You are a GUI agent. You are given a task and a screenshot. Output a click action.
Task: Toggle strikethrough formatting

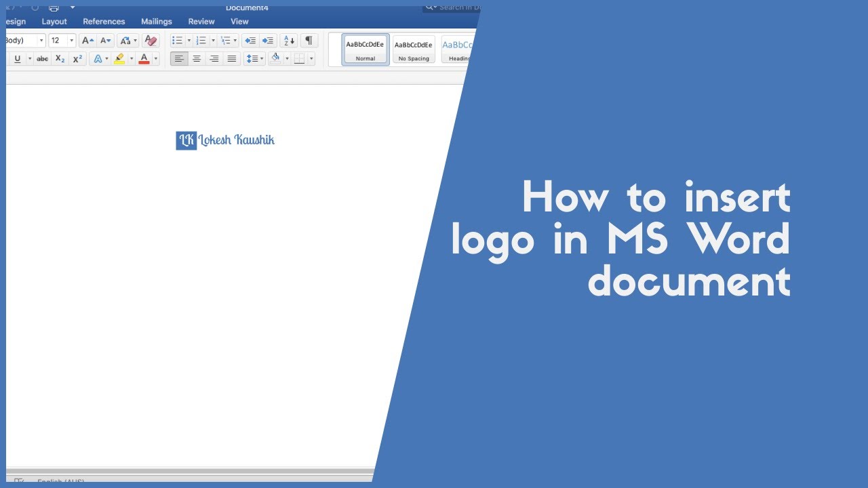pyautogui.click(x=42, y=59)
